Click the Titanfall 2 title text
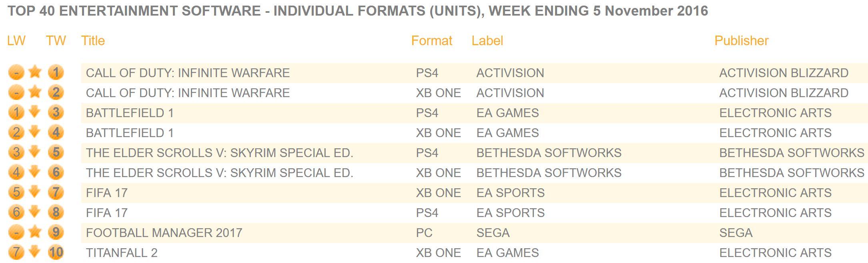 click(122, 253)
